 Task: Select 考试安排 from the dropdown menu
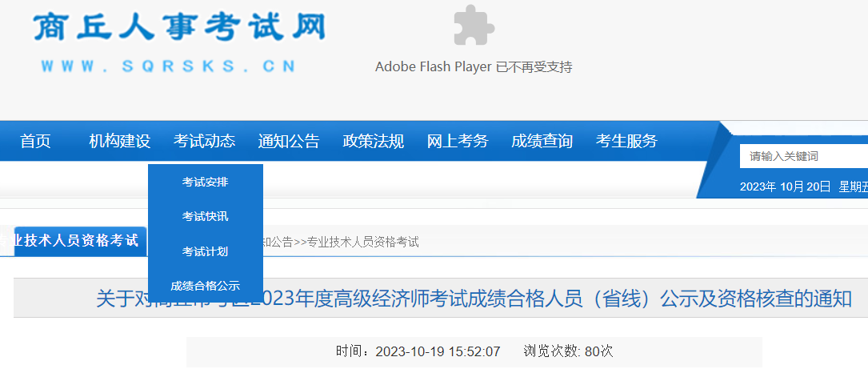coord(206,182)
